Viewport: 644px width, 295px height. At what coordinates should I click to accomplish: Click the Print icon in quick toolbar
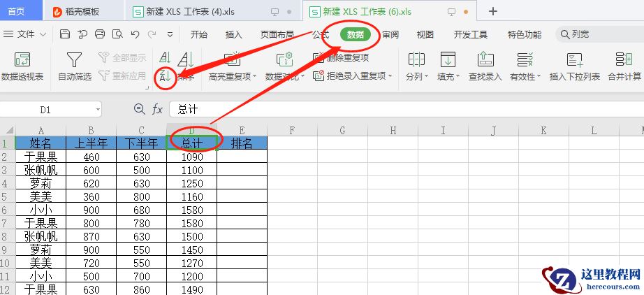tap(100, 34)
